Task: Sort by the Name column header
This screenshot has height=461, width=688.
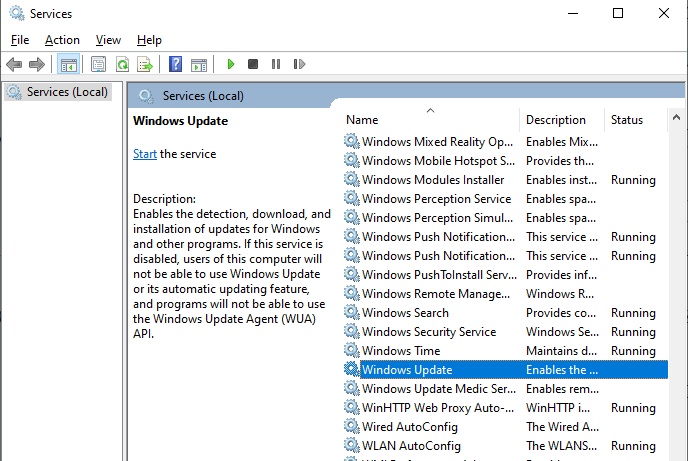Action: pos(430,120)
